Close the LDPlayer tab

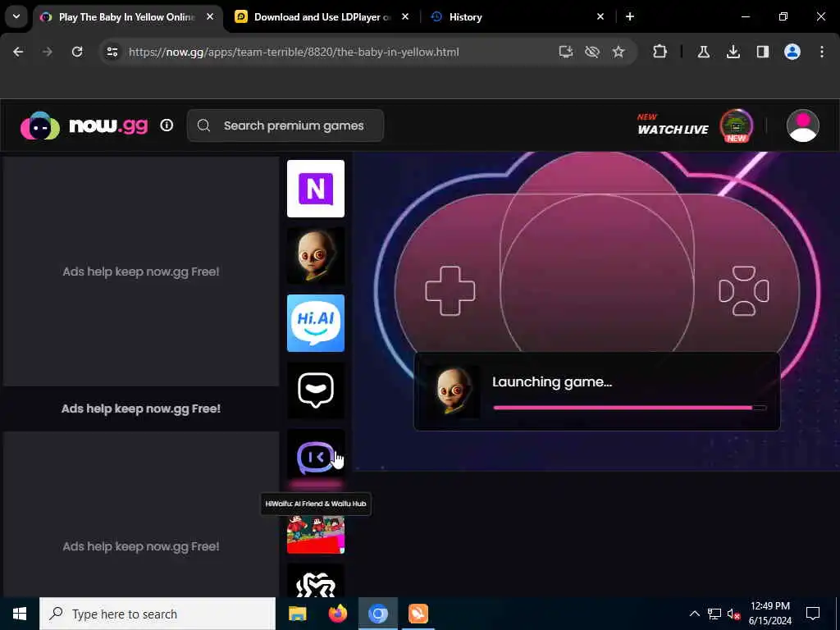click(405, 17)
